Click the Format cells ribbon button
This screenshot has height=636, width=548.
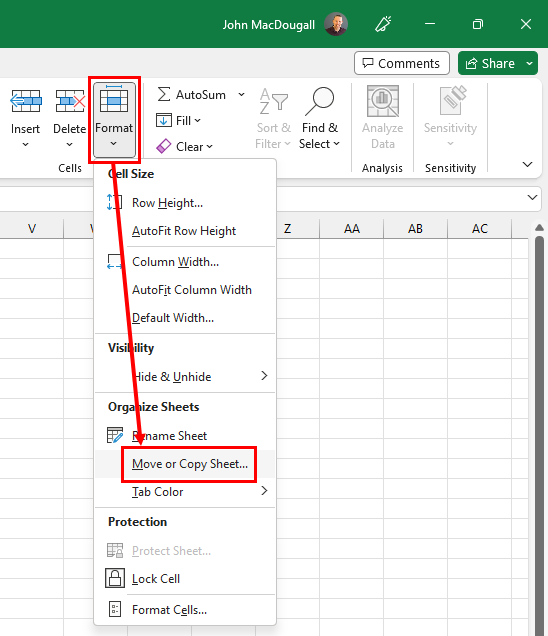coord(114,119)
